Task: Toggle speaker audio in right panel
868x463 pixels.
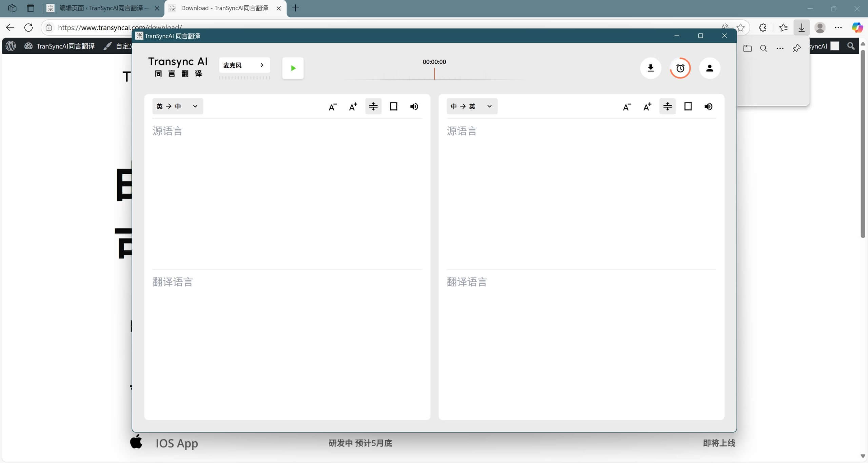Action: (708, 107)
